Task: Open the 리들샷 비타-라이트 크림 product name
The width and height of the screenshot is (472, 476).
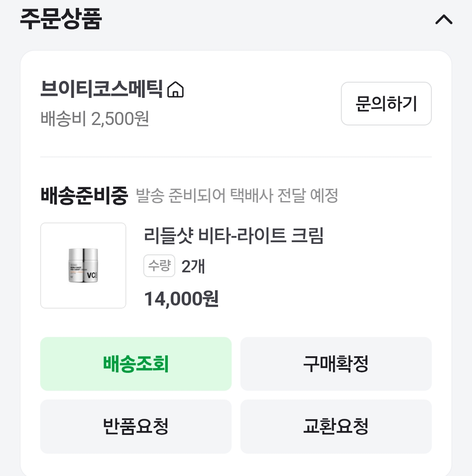Action: pyautogui.click(x=233, y=236)
